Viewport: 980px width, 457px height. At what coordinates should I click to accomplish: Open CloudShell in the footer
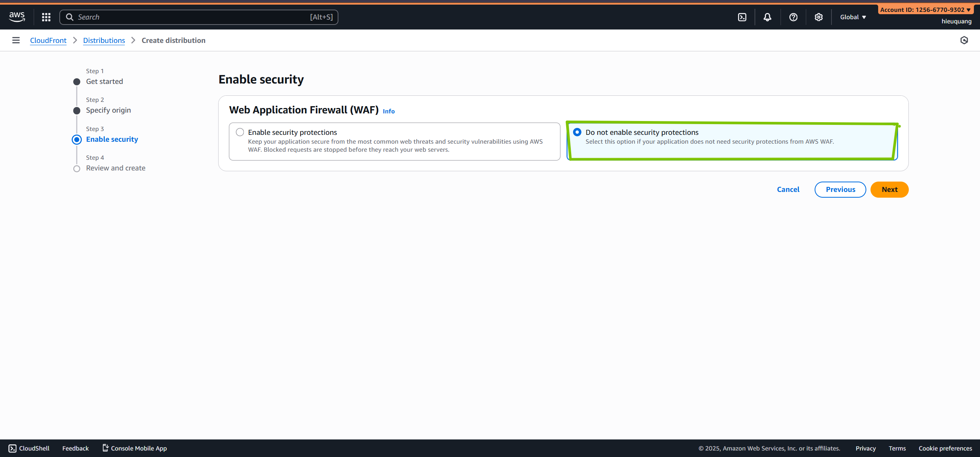pos(29,448)
